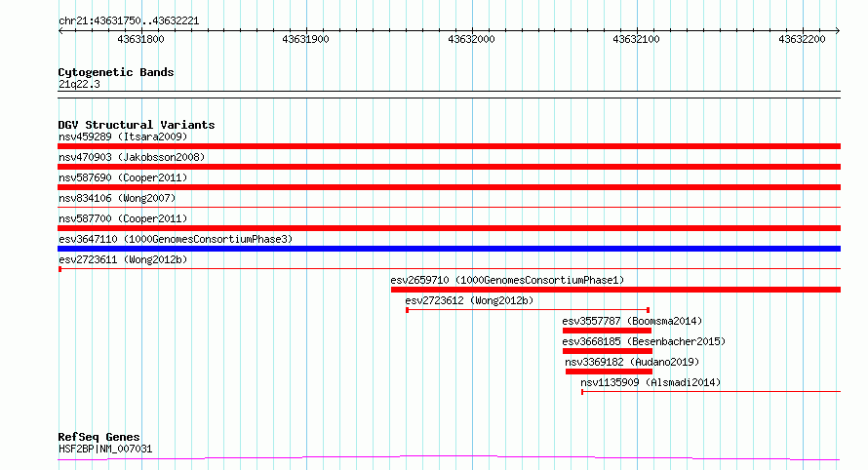Open variant nsv470903 (Jakobsson2008) label
Viewport: 868px width, 470px height.
[132, 157]
